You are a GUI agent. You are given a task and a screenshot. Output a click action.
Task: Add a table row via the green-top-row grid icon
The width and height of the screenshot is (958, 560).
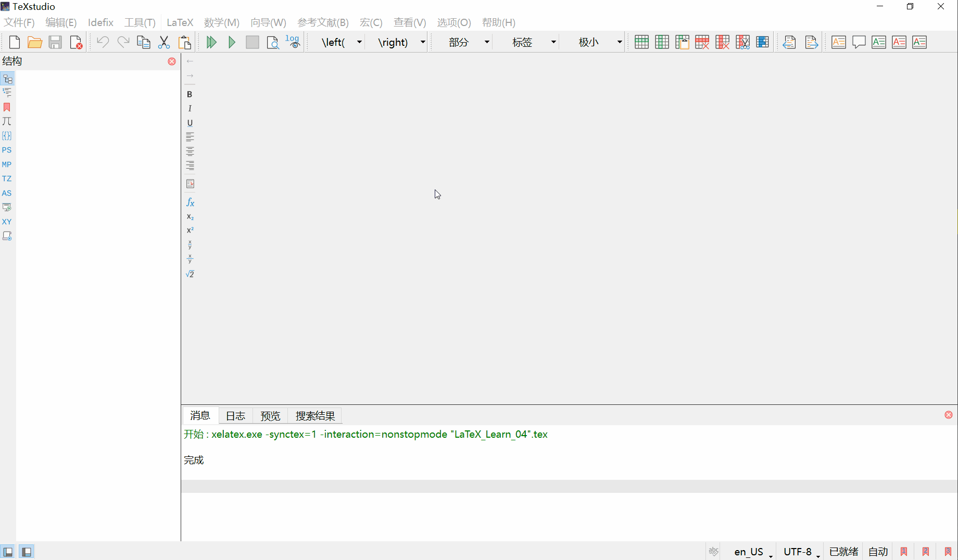(641, 42)
